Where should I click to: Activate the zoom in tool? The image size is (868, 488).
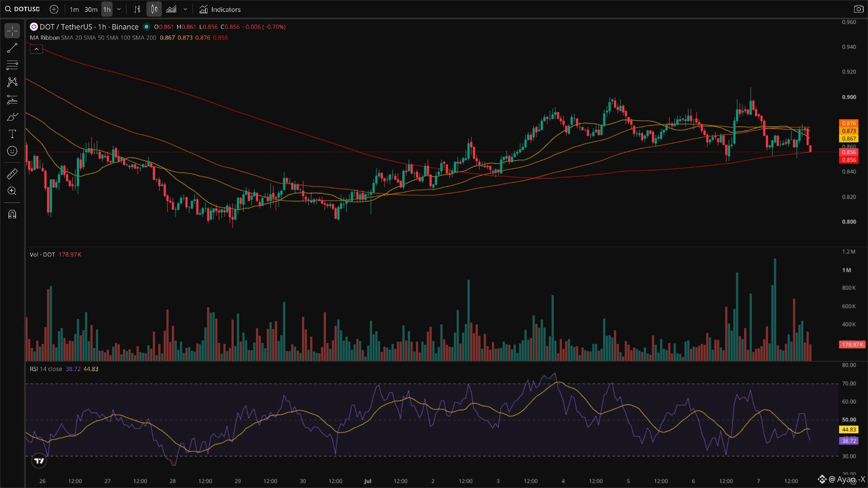point(12,191)
